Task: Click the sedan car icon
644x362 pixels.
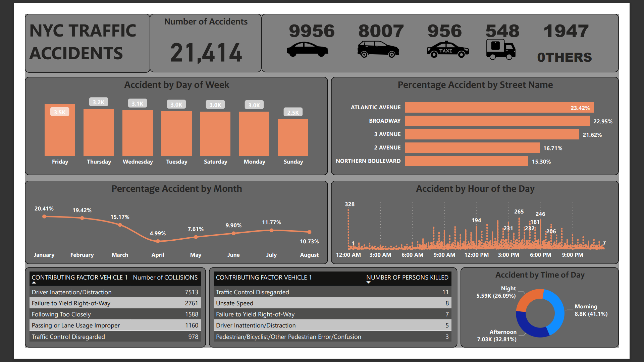Action: (x=307, y=50)
